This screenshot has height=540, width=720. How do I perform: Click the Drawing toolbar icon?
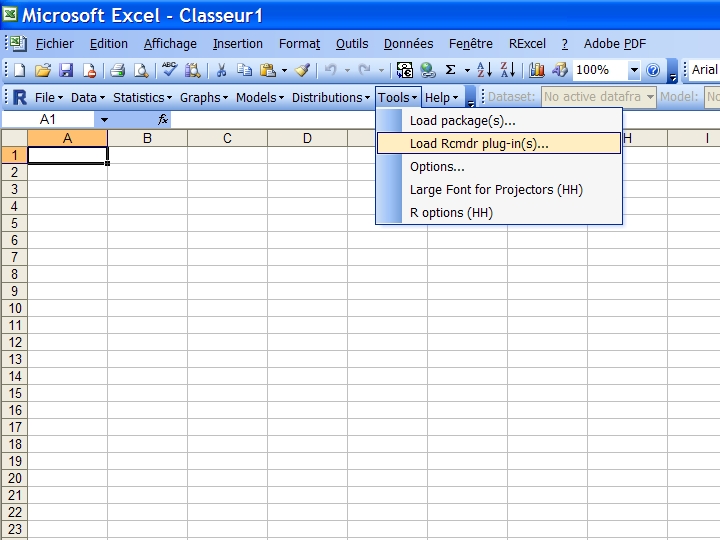(x=560, y=70)
